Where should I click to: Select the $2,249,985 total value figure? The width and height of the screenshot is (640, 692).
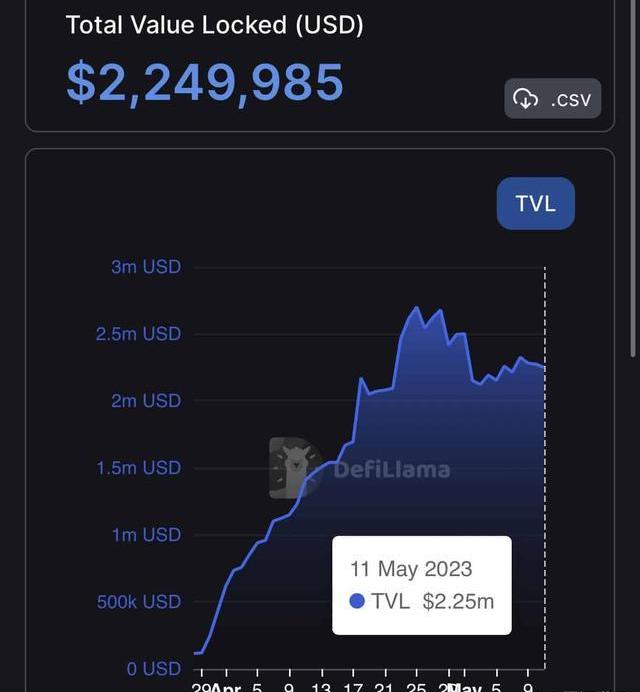coord(205,82)
